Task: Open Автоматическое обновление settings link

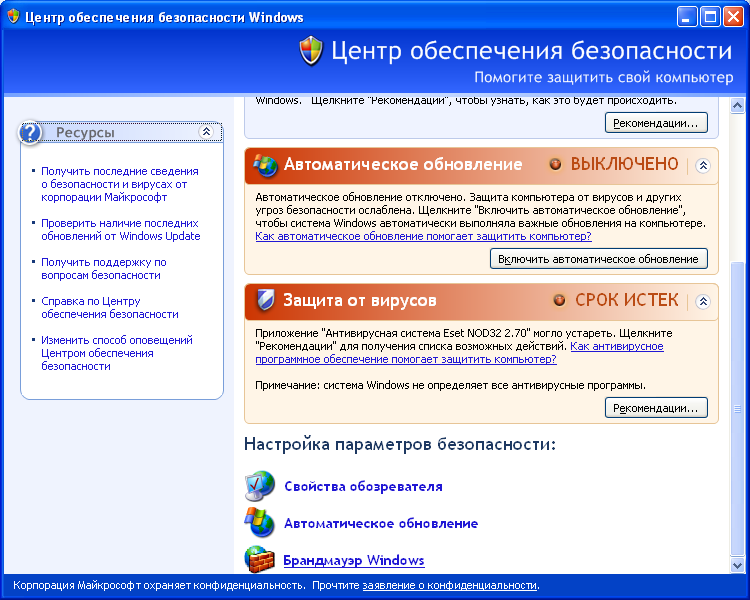Action: point(381,523)
